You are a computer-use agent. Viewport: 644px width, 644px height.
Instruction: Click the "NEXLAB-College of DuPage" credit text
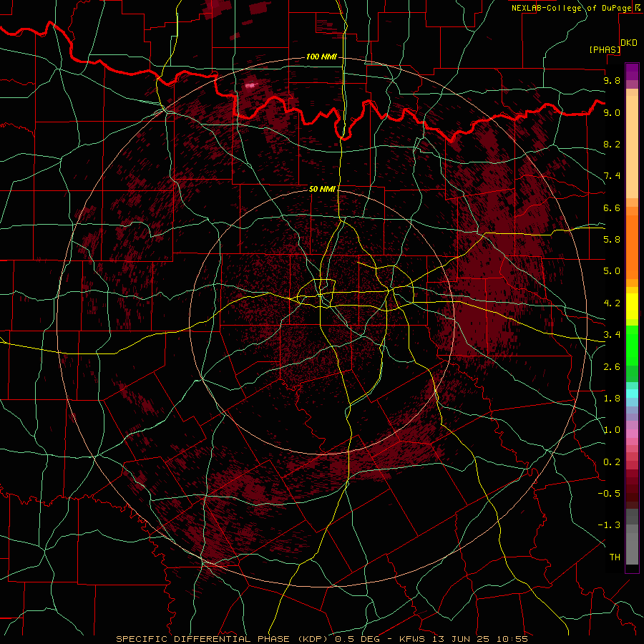point(571,8)
